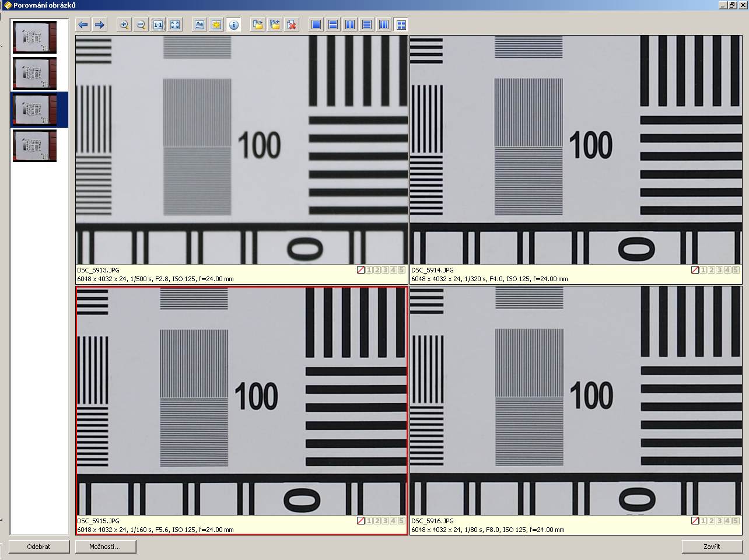The height and width of the screenshot is (560, 749).
Task: Open the Možnosti... options menu
Action: pos(106,547)
